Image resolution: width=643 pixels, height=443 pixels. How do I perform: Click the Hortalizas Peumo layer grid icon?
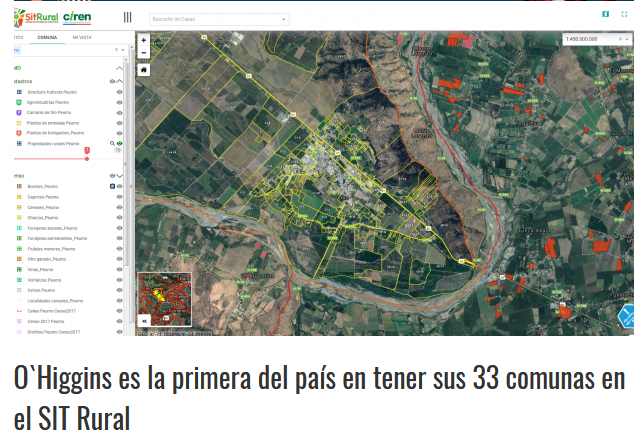[19, 280]
